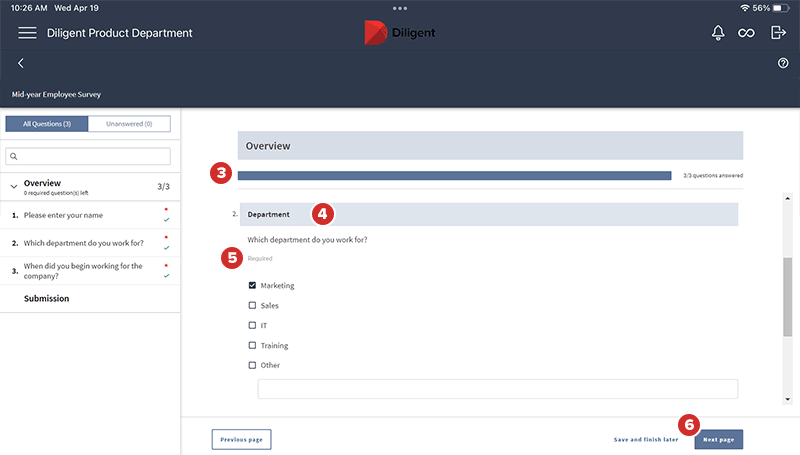Open the hamburger navigation menu
800x455 pixels.
click(x=27, y=33)
